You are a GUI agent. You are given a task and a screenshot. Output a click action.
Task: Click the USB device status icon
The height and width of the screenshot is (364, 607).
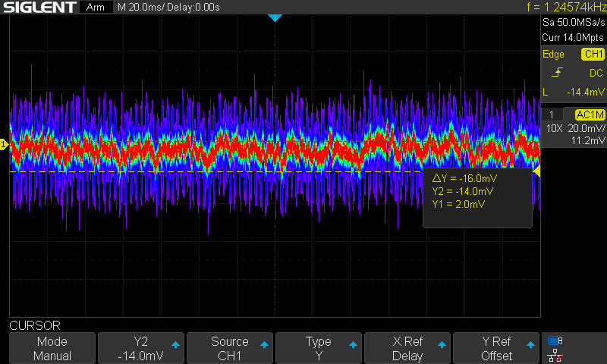[555, 340]
